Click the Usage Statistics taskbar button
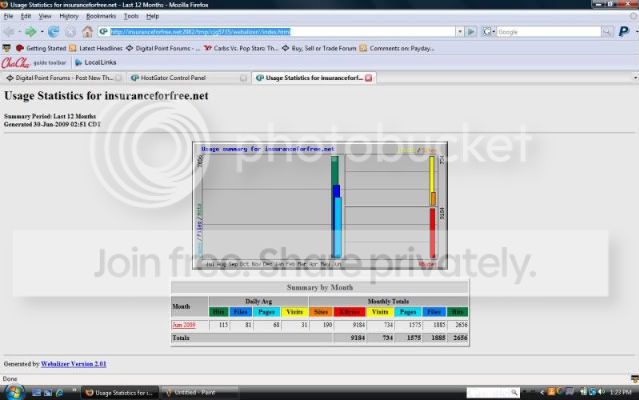This screenshot has width=639, height=400. tap(119, 393)
